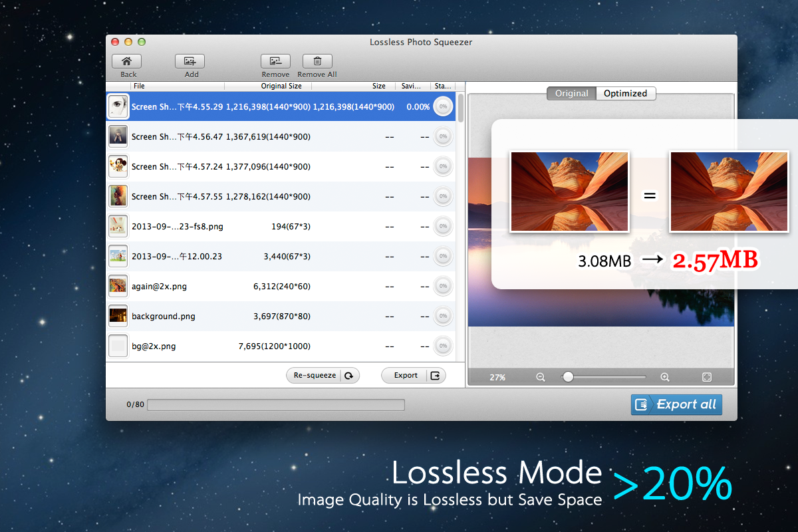Click the Re-squeeze button
The image size is (798, 532).
click(x=323, y=376)
